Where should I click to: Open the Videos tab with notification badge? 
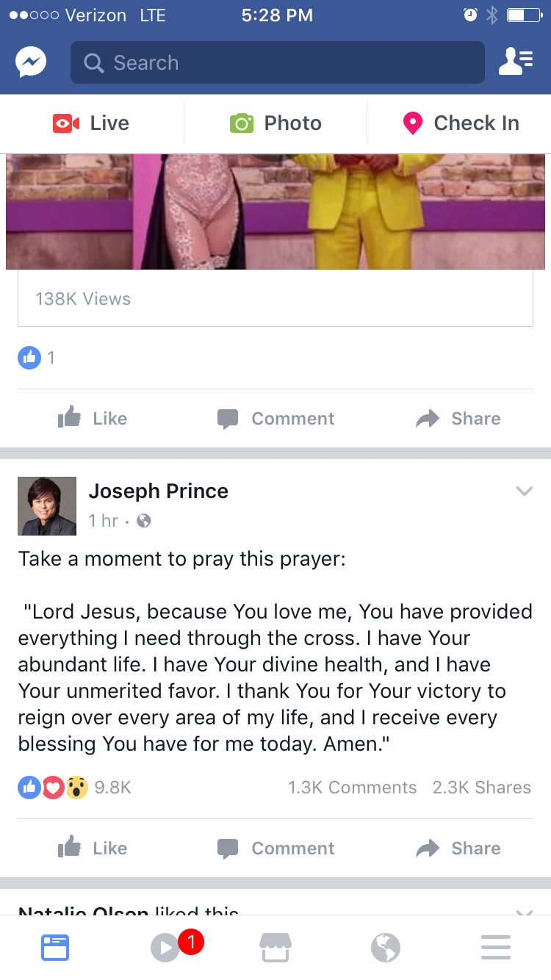click(166, 948)
